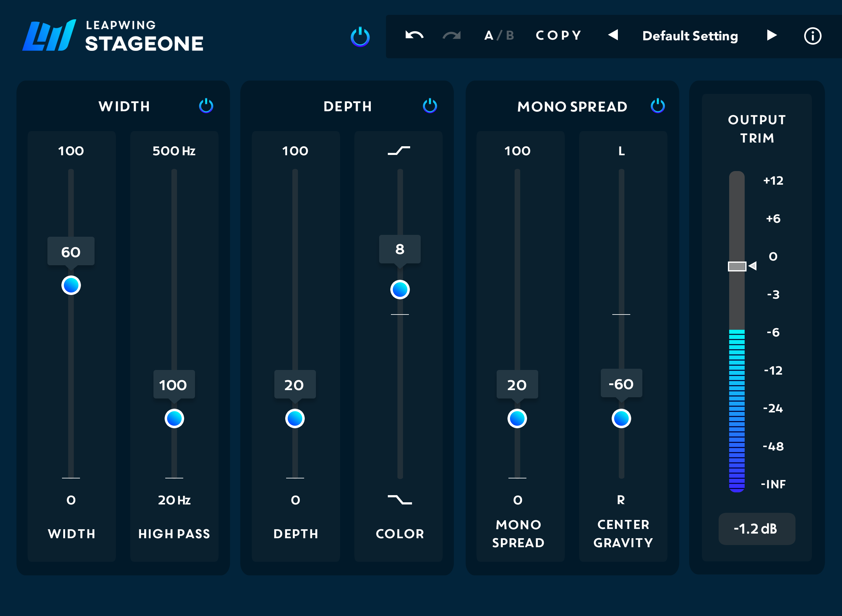Click the main StageOne power icon
Screen dimensions: 842x616
click(359, 37)
